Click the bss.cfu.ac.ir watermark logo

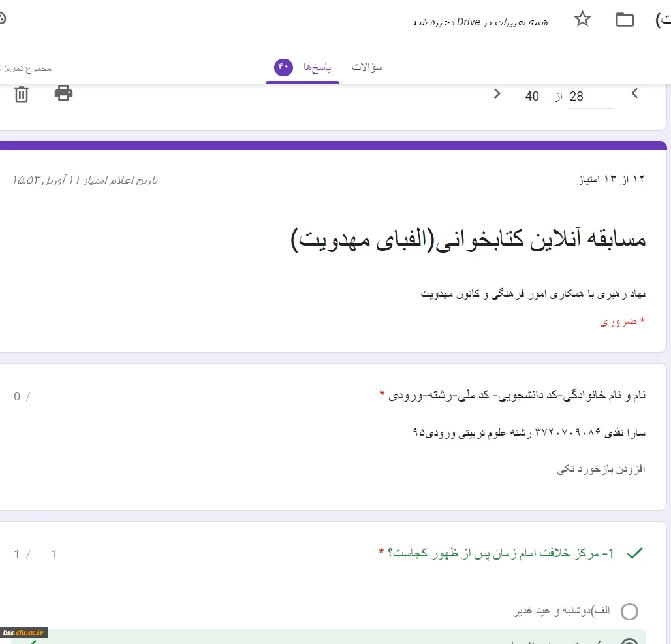tap(24, 632)
